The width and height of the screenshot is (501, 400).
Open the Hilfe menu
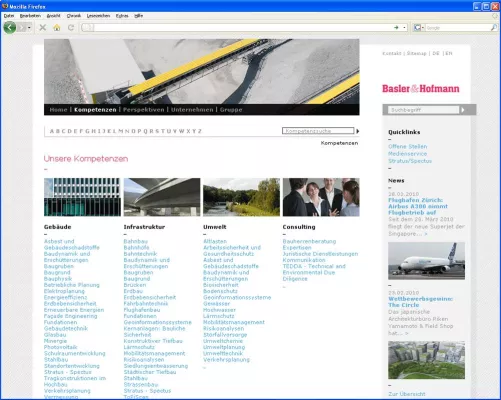(139, 16)
